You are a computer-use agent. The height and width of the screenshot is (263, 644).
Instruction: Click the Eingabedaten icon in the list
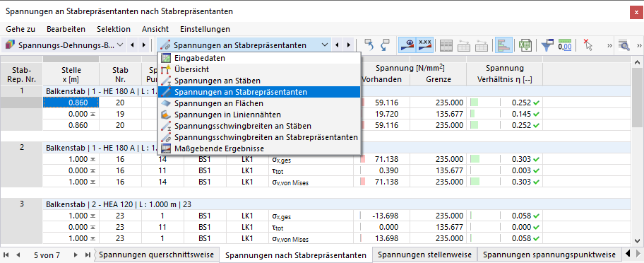point(165,59)
